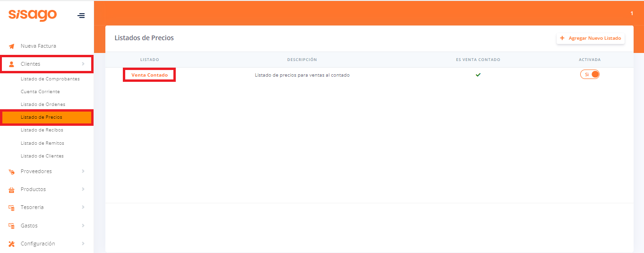Expand the Productos submenu chevron
This screenshot has width=644, height=253.
tap(83, 189)
